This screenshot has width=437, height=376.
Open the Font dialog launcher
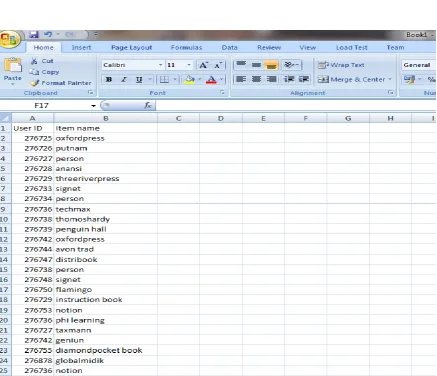pos(222,93)
